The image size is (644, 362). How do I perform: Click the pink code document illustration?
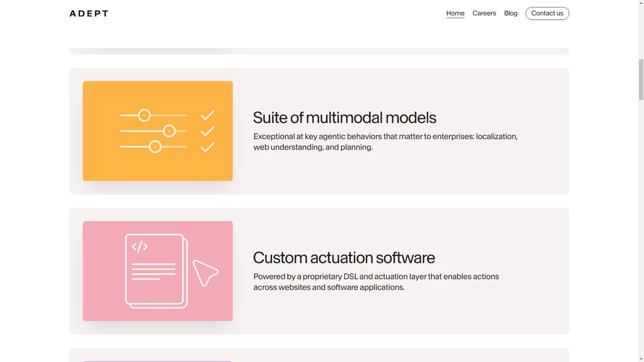[157, 271]
